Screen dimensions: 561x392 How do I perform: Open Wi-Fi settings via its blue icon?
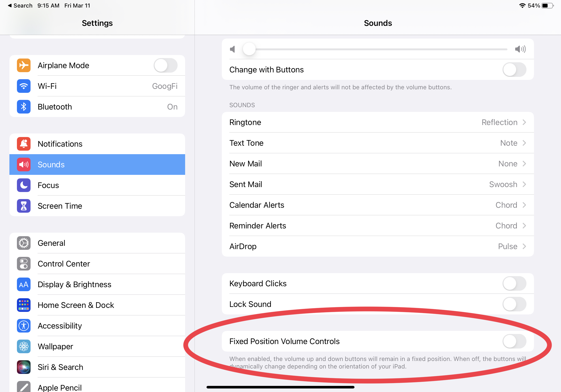[24, 86]
